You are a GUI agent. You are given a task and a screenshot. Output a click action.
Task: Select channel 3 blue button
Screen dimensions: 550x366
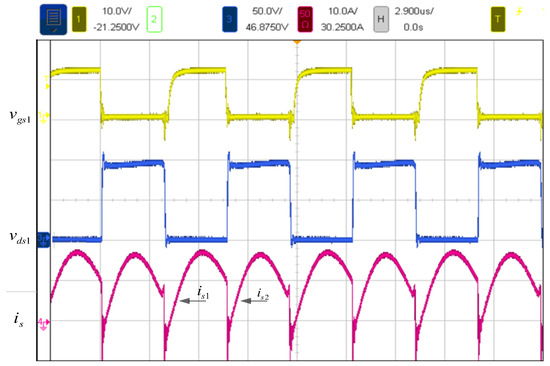tap(229, 19)
